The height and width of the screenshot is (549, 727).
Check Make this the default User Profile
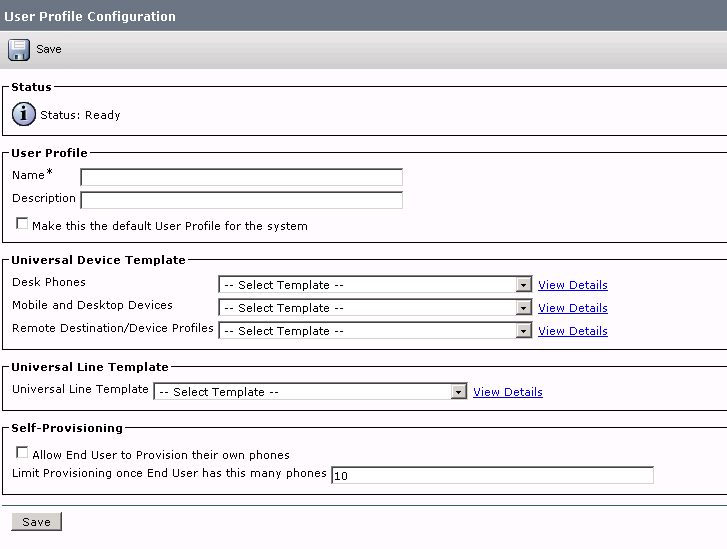[x=22, y=223]
